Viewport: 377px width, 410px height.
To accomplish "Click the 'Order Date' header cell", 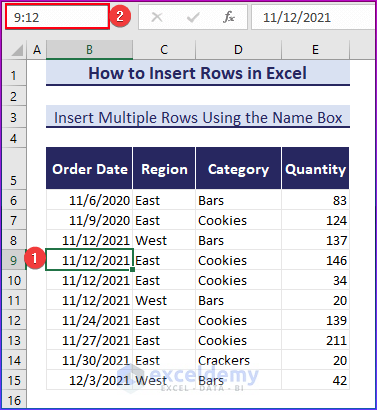I will click(89, 168).
